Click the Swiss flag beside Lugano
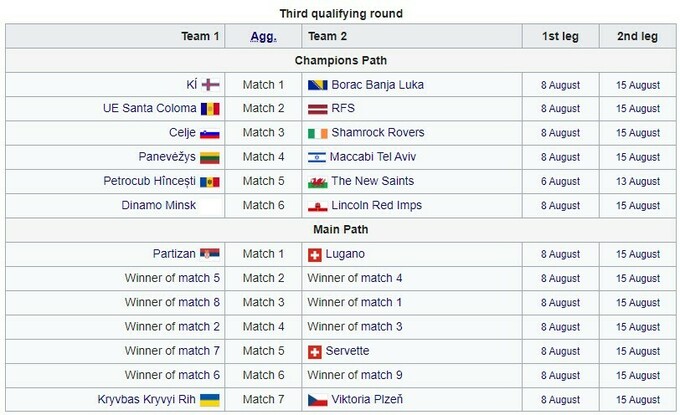Screen dimensions: 680x415 click(x=316, y=254)
